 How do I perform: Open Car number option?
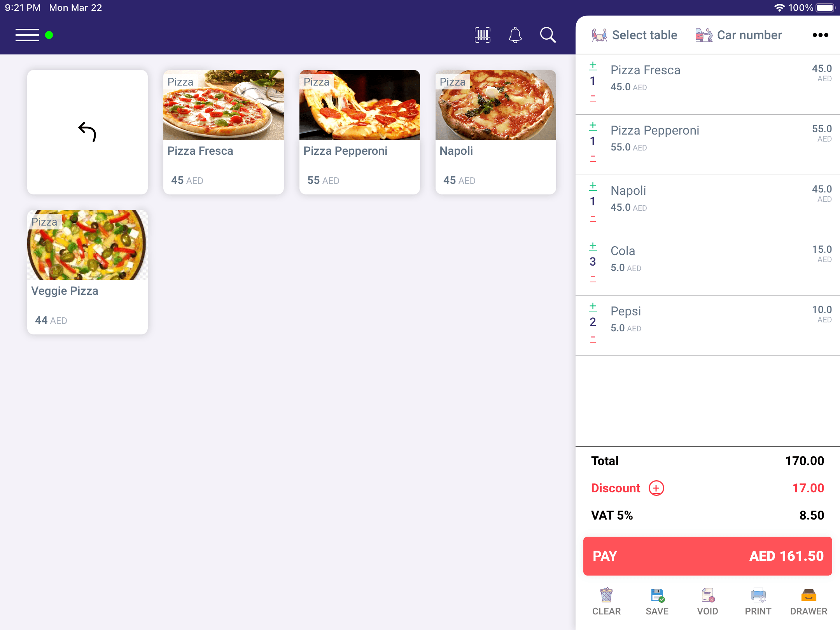[738, 35]
